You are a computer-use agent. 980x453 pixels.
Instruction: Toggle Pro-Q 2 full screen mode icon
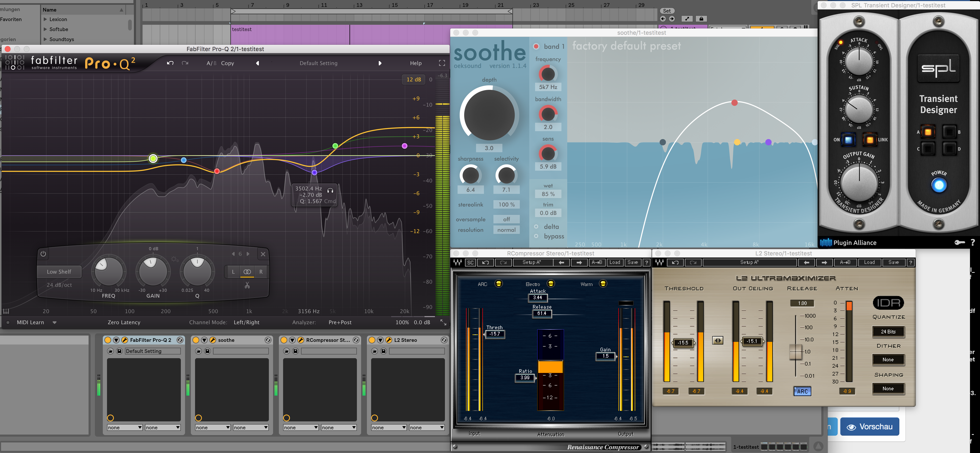pos(442,63)
